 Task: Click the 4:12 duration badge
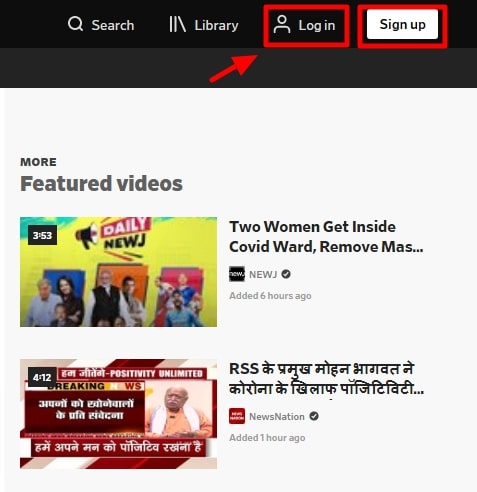(42, 377)
